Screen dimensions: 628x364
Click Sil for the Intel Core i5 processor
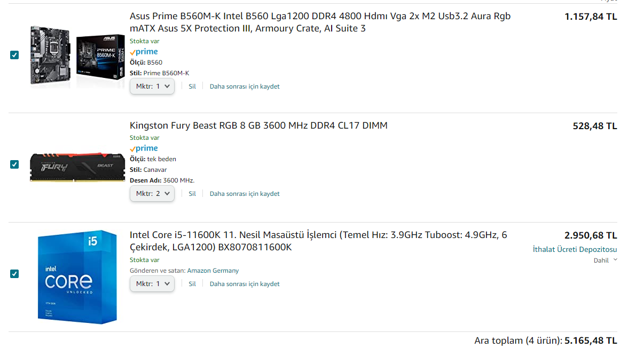192,284
